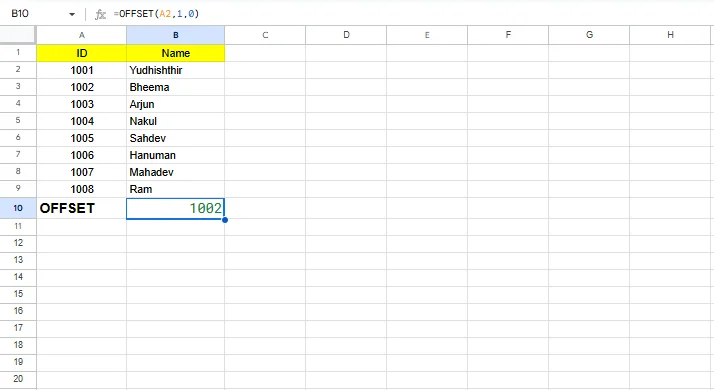This screenshot has width=714, height=390.
Task: Select row 2 header
Action: point(18,70)
